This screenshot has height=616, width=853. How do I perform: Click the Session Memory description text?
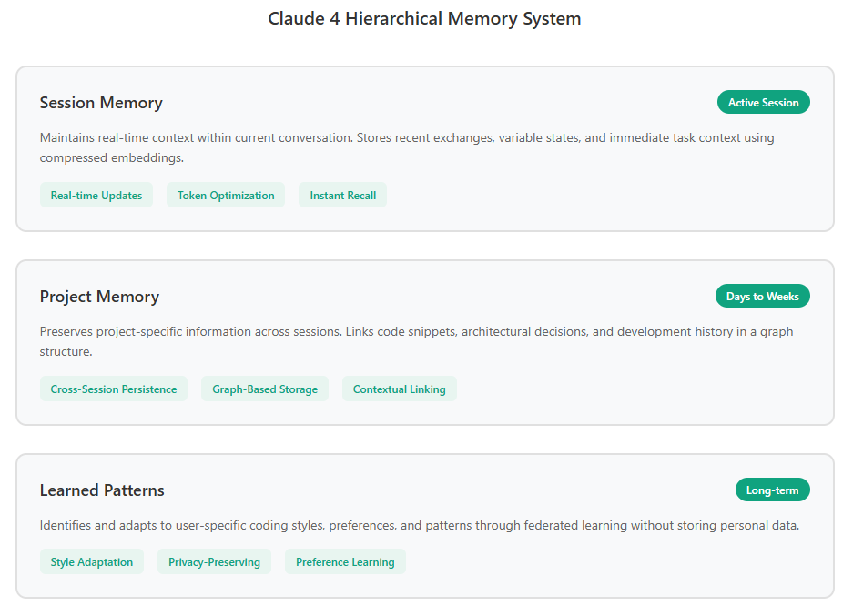pyautogui.click(x=407, y=148)
